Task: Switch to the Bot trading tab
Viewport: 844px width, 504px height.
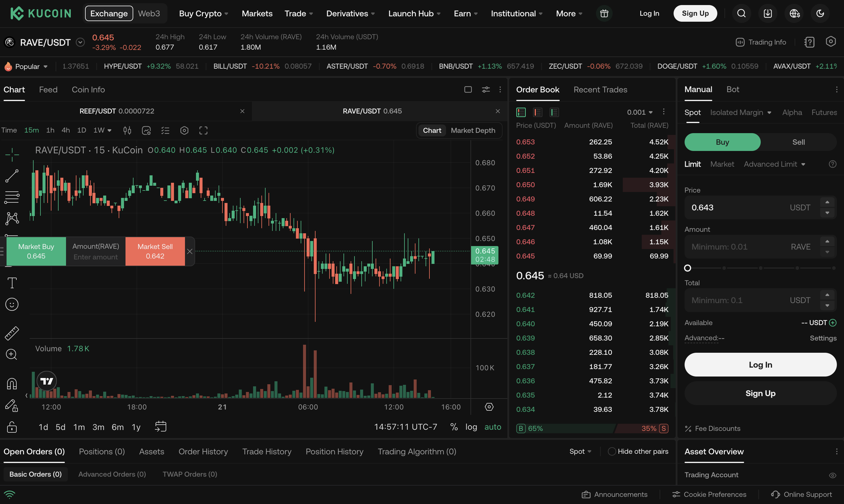Action: click(x=732, y=89)
